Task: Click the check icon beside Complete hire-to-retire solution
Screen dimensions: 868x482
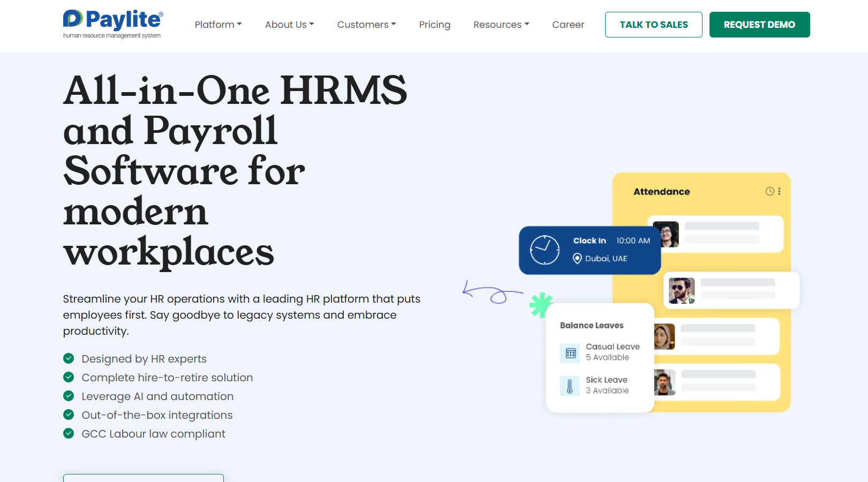Action: [69, 377]
